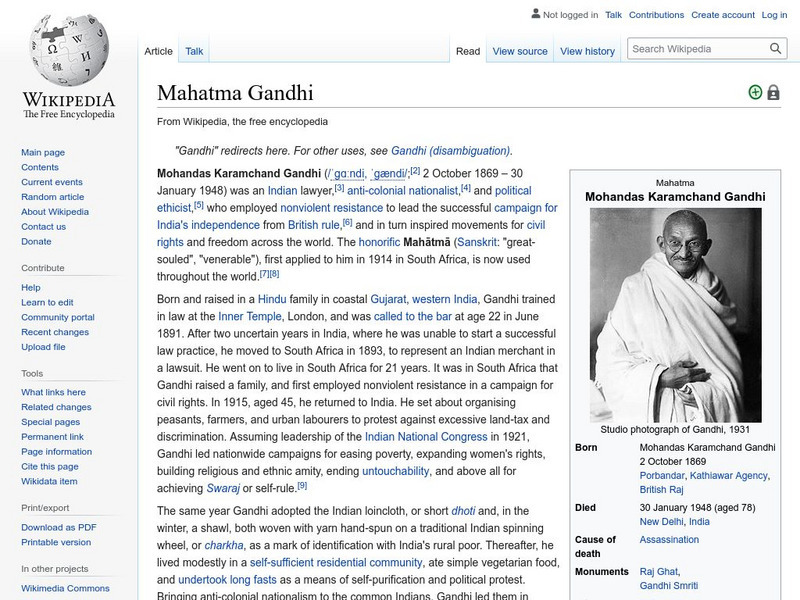
Task: Open the user Talk link at the top
Action: click(x=613, y=15)
